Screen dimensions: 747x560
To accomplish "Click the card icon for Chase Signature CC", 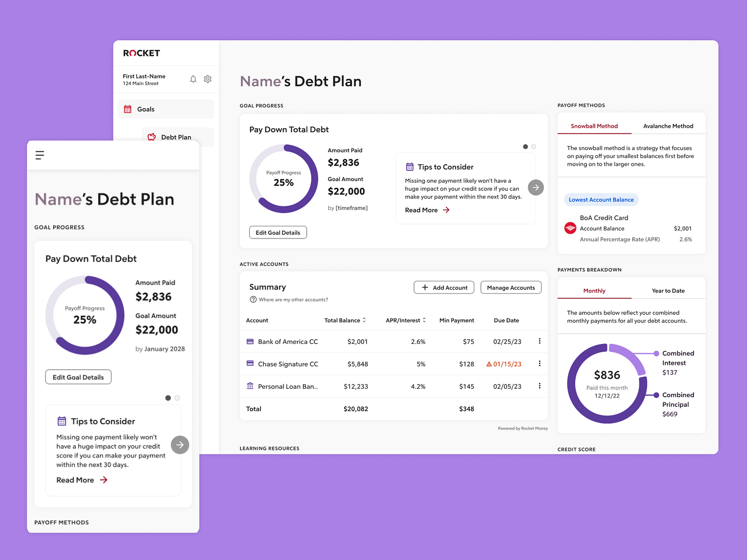I will [x=250, y=363].
